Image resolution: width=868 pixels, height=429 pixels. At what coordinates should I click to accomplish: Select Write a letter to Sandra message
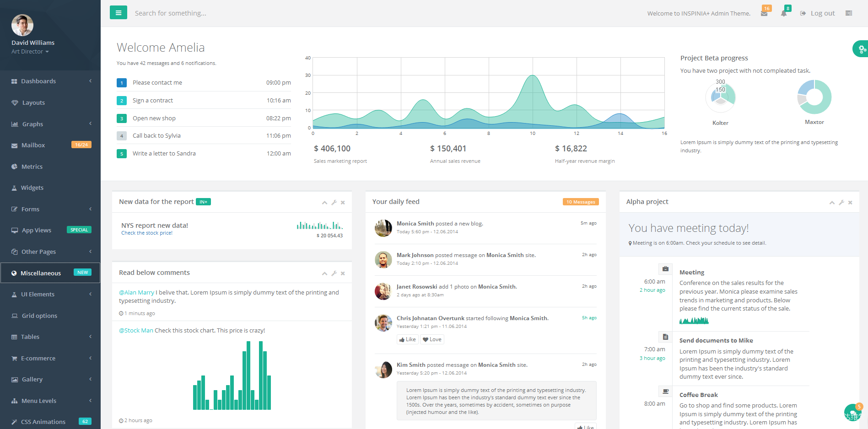[x=204, y=154]
